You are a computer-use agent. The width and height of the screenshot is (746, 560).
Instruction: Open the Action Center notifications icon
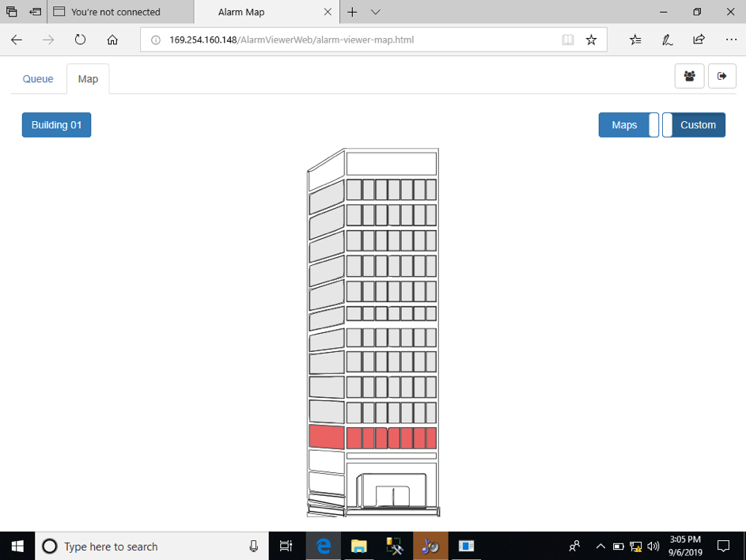pyautogui.click(x=723, y=547)
